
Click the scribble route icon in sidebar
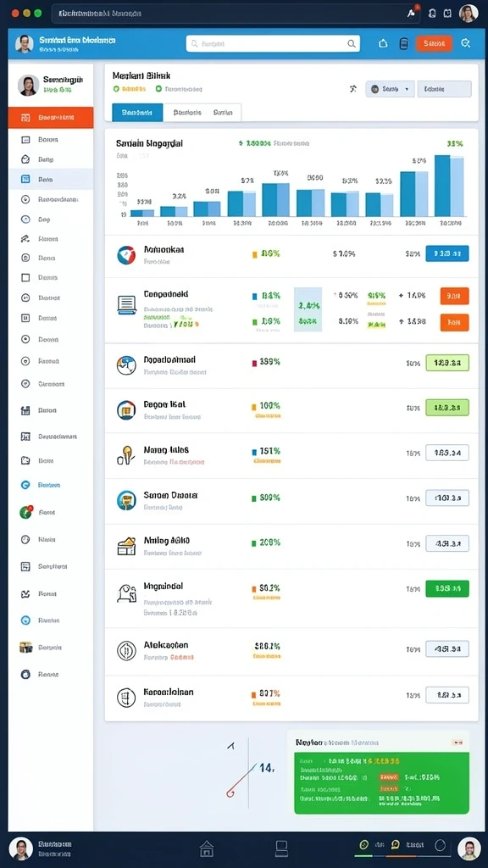[25, 239]
